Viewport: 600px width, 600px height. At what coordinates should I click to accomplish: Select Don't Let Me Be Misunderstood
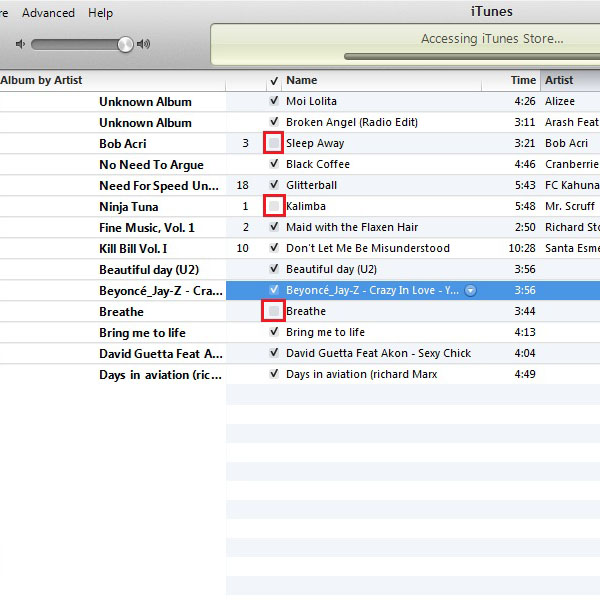(x=368, y=248)
